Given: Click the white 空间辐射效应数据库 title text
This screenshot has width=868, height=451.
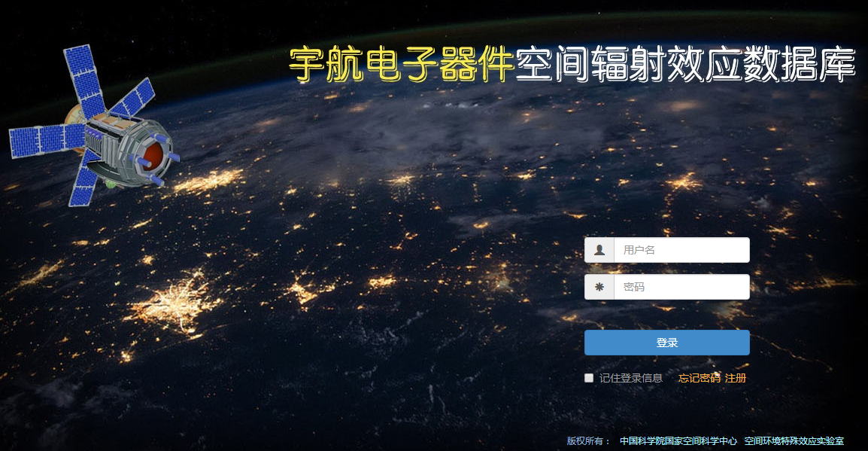Looking at the screenshot, I should point(686,64).
